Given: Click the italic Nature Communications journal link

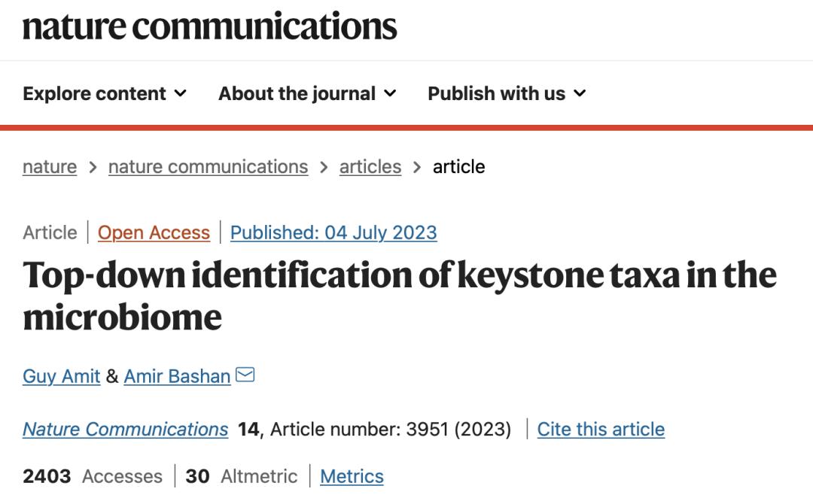Looking at the screenshot, I should tap(125, 430).
